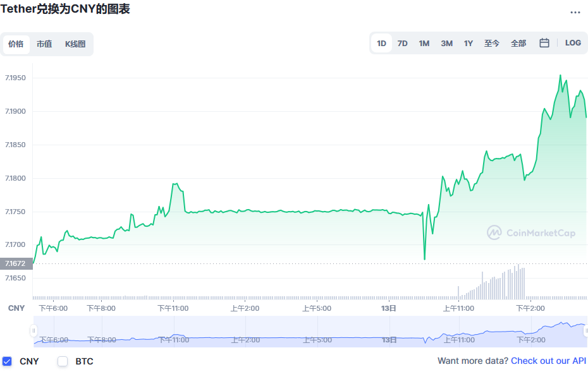Click the 7.1900 y-axis label
Image resolution: width=588 pixels, height=379 pixels.
coord(15,111)
